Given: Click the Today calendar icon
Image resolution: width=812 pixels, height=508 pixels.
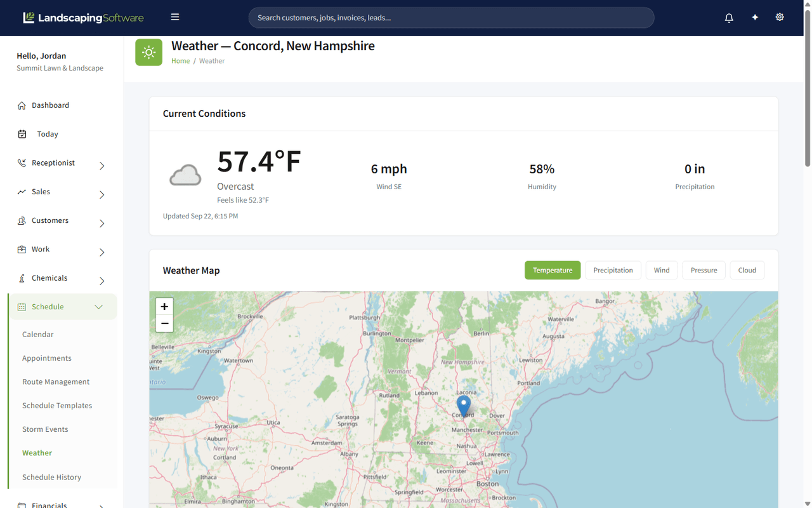Looking at the screenshot, I should [x=22, y=134].
